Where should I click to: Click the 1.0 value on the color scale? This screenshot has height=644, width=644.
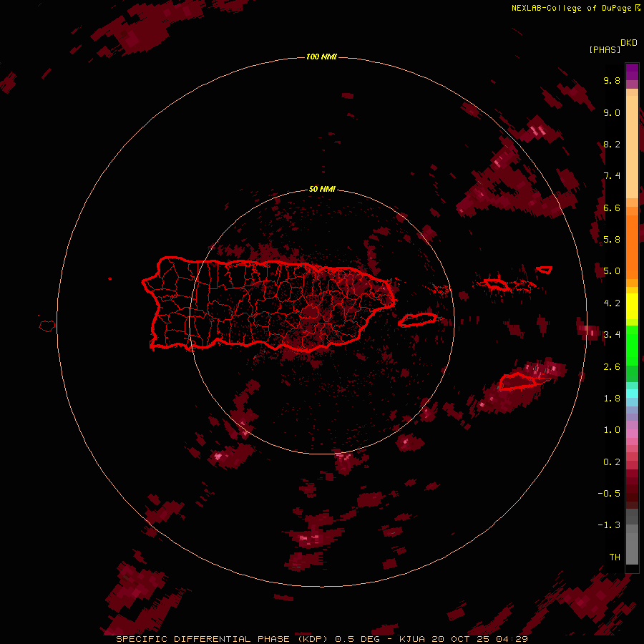tap(612, 430)
